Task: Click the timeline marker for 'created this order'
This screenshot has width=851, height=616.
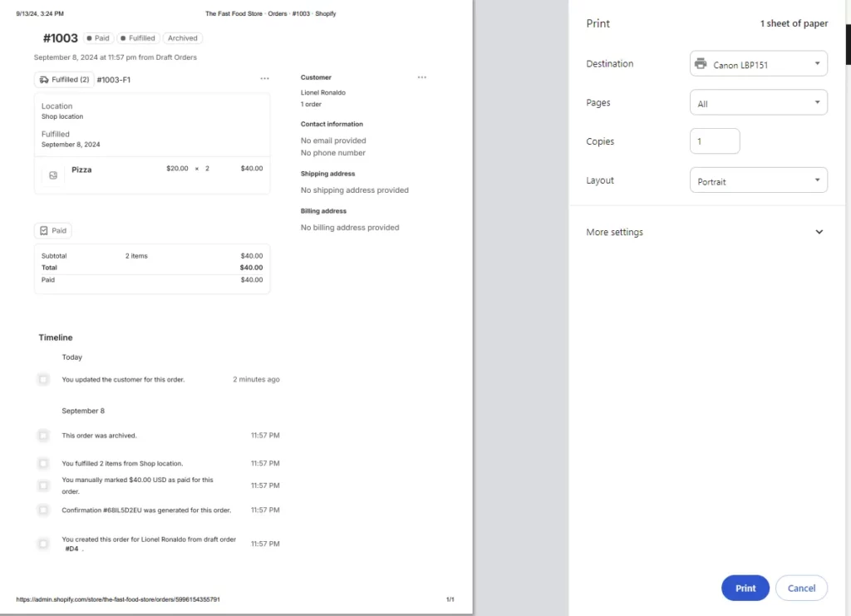Action: point(43,544)
